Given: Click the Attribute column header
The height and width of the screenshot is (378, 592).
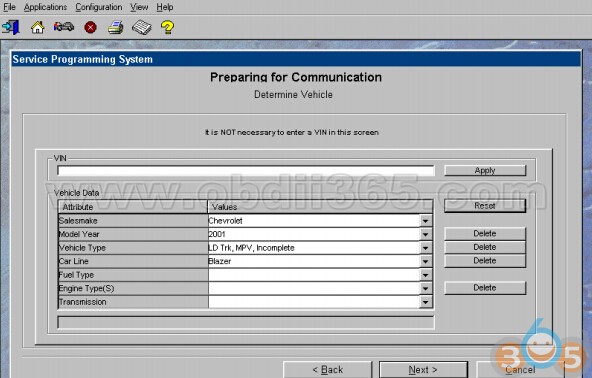Looking at the screenshot, I should tap(133, 207).
